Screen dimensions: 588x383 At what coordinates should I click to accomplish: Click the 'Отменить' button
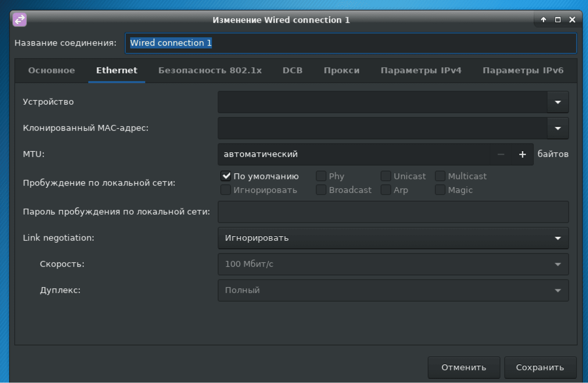463,367
